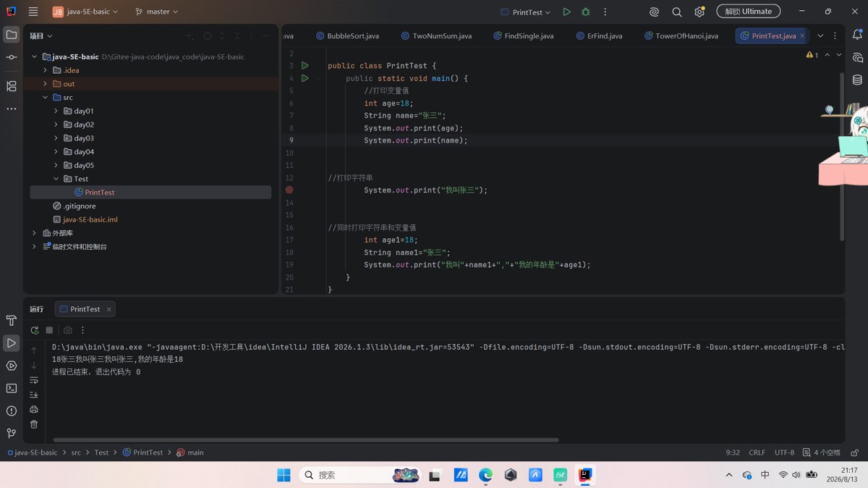Stop the running process square button
Viewport: 868px width, 488px height.
(49, 330)
